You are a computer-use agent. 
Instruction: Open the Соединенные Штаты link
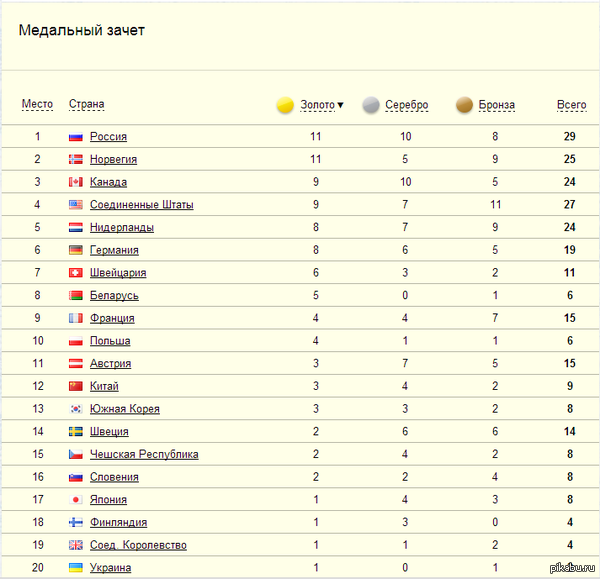(141, 205)
